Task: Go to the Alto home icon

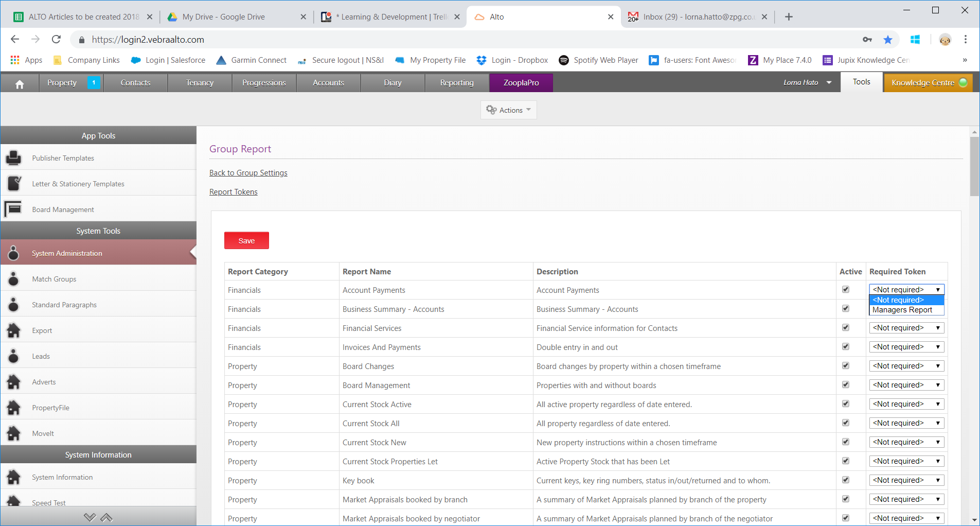Action: point(20,83)
